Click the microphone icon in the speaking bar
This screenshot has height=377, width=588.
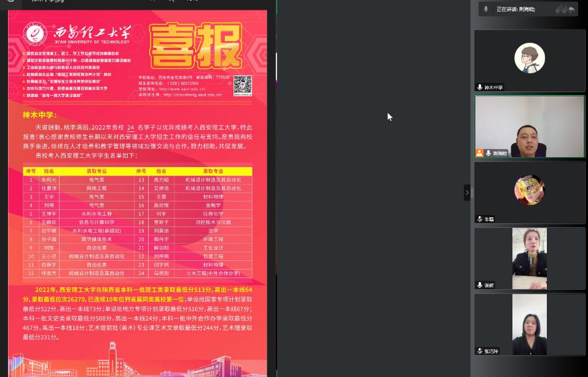[x=485, y=9]
